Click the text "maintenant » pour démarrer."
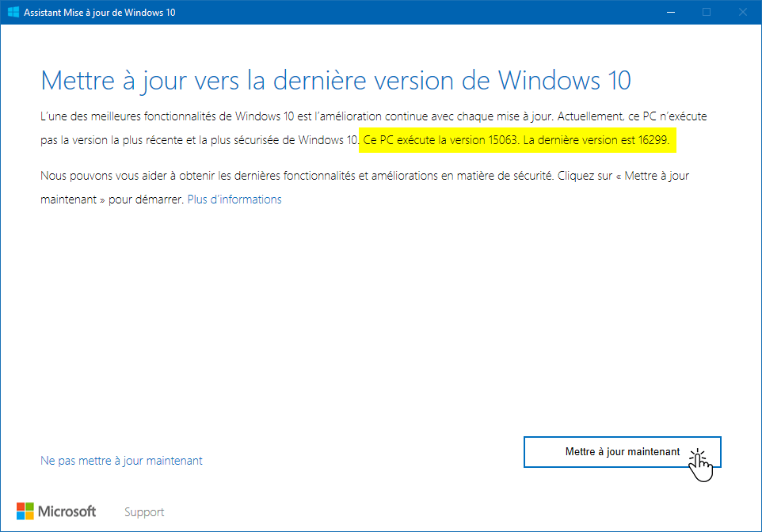Screen dimensions: 762x532 coord(112,199)
